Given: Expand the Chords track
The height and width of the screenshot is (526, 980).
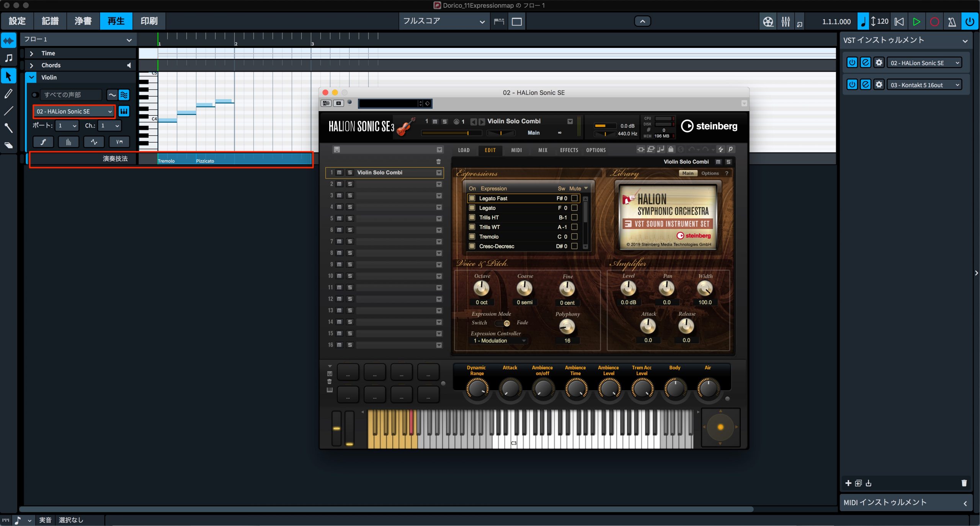Looking at the screenshot, I should pyautogui.click(x=32, y=65).
